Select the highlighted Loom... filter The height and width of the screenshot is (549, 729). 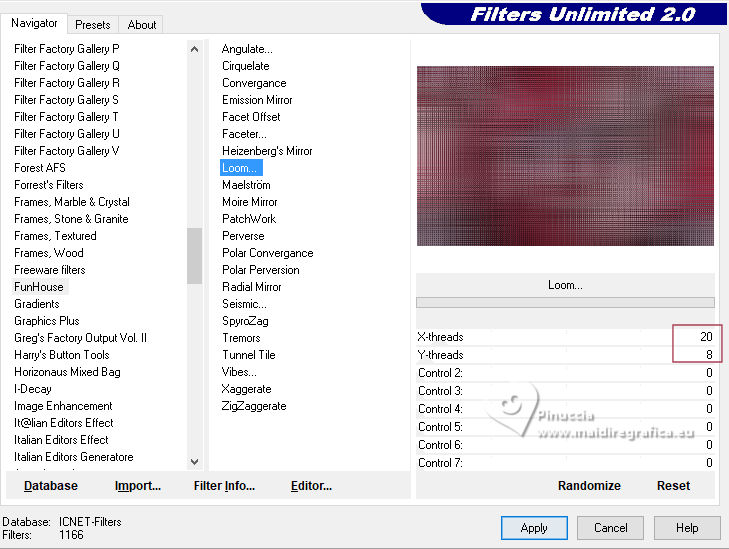(241, 168)
